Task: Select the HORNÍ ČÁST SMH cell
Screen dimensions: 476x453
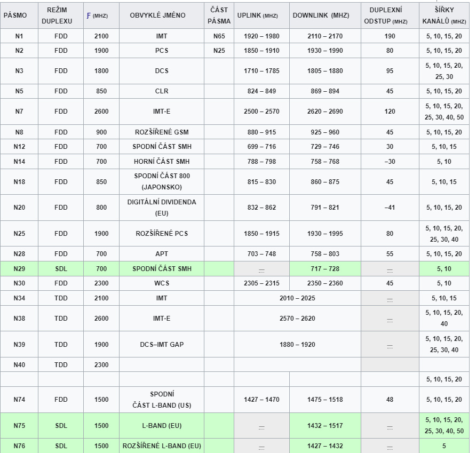Action: (161, 162)
